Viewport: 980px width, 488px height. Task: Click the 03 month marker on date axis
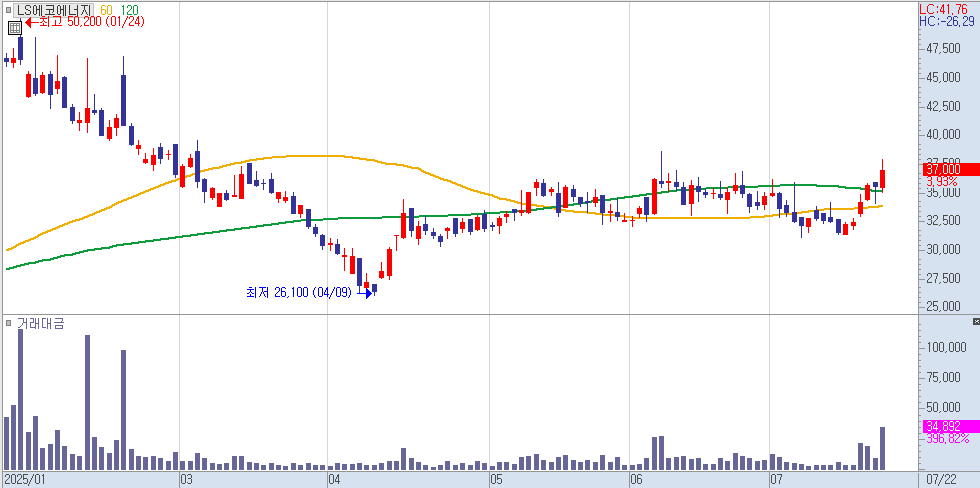tap(186, 480)
